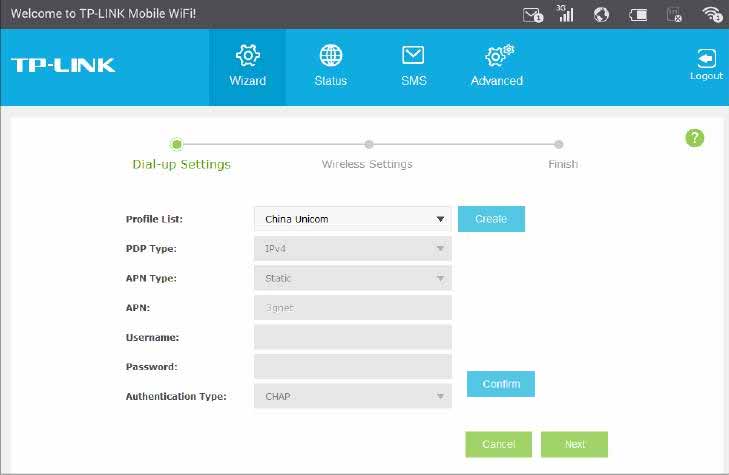
Task: Click the Profile List label
Action: pos(154,219)
